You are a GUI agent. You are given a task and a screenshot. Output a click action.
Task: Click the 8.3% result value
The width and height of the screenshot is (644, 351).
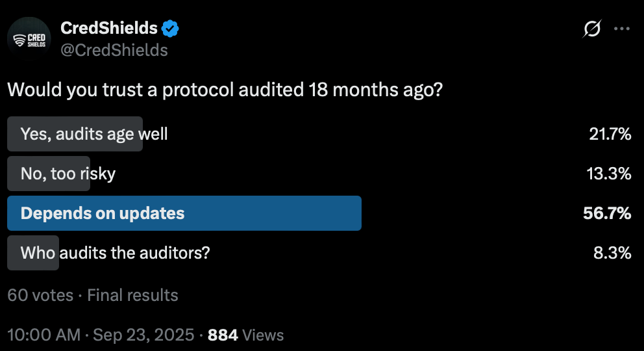coord(612,253)
